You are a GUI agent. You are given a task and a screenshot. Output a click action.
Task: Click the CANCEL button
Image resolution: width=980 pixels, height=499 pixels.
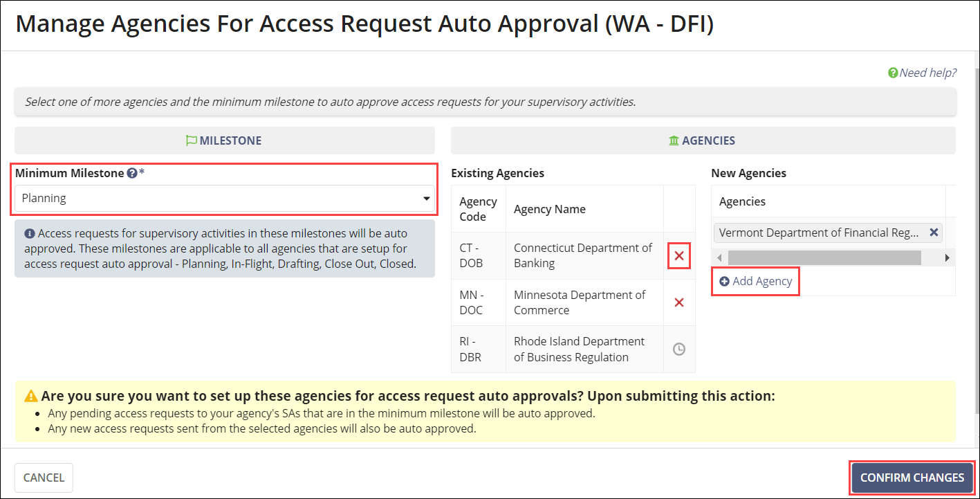tap(43, 478)
